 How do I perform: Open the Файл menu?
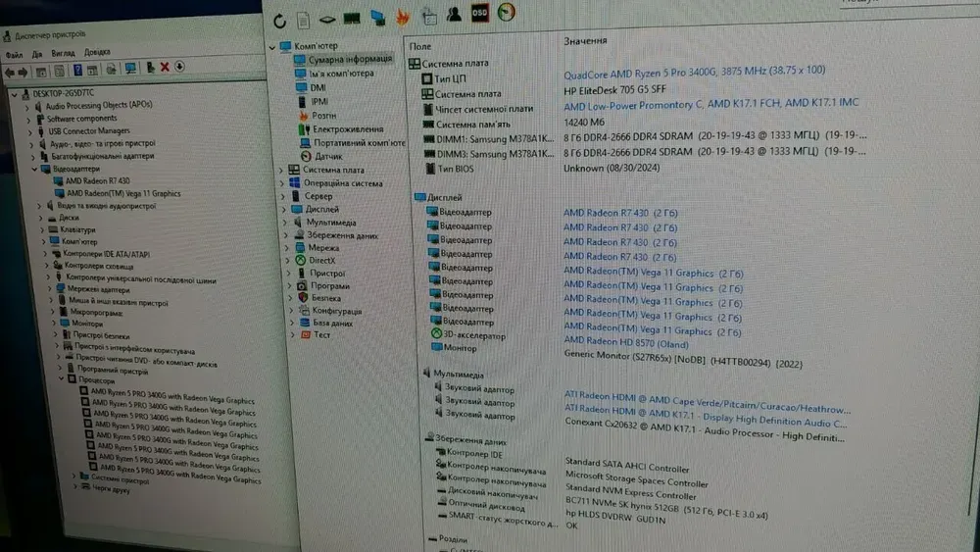pyautogui.click(x=12, y=53)
